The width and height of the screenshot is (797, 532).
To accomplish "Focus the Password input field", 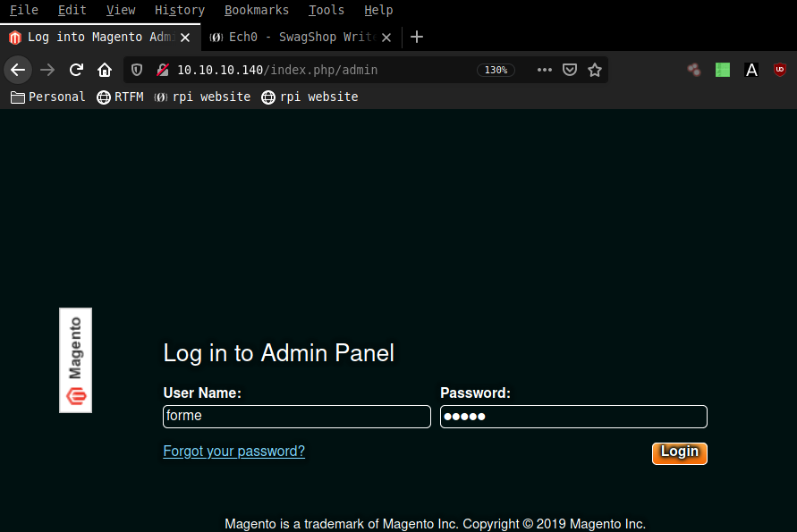I will tap(573, 417).
